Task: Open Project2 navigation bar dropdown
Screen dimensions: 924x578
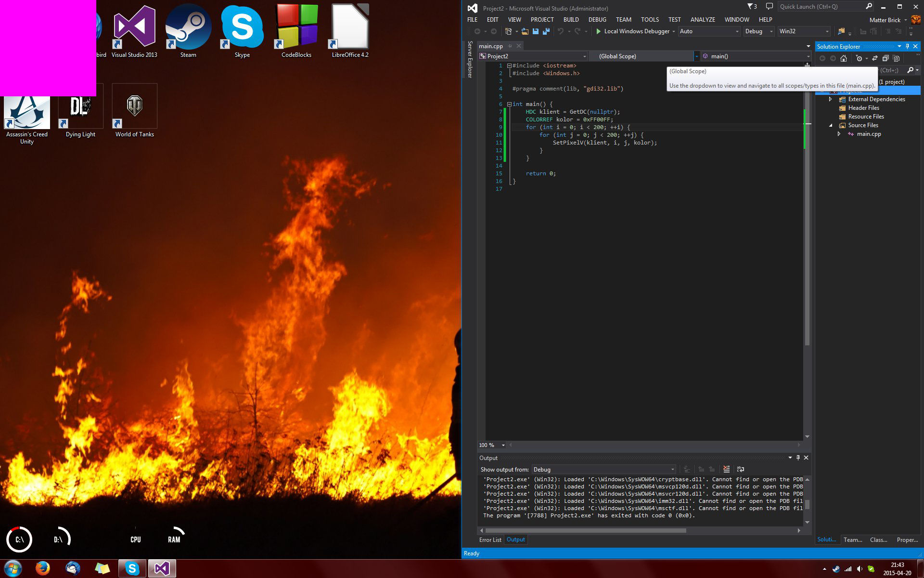Action: click(x=533, y=56)
